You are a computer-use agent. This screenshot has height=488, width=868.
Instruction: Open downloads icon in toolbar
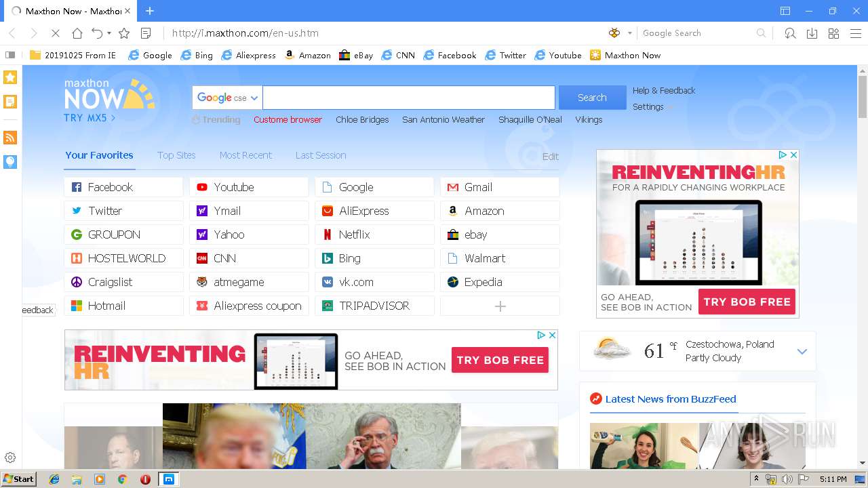(x=812, y=33)
